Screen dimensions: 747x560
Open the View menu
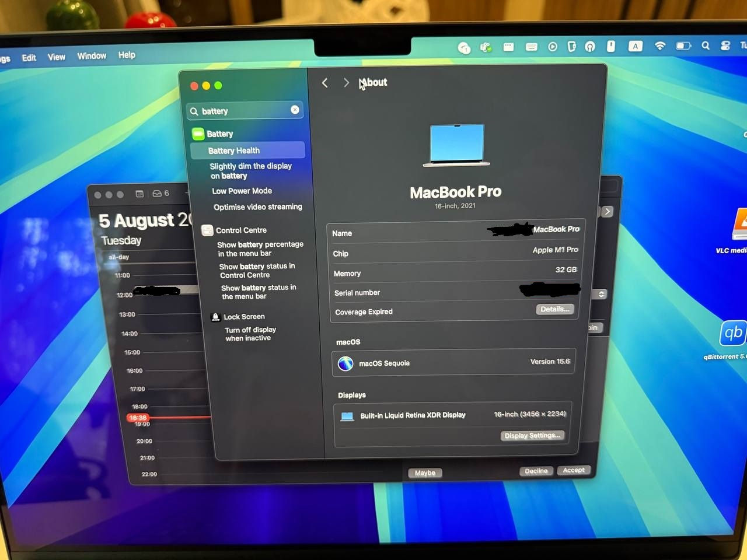(x=57, y=57)
